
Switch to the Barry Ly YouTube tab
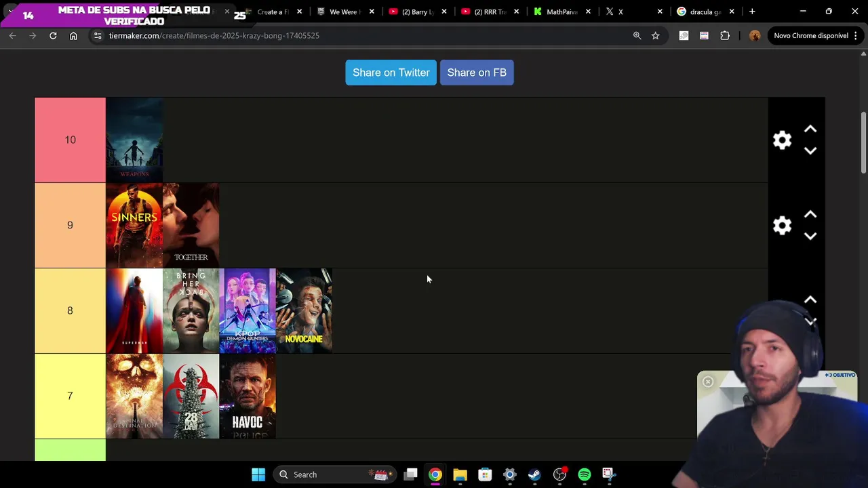click(x=415, y=12)
